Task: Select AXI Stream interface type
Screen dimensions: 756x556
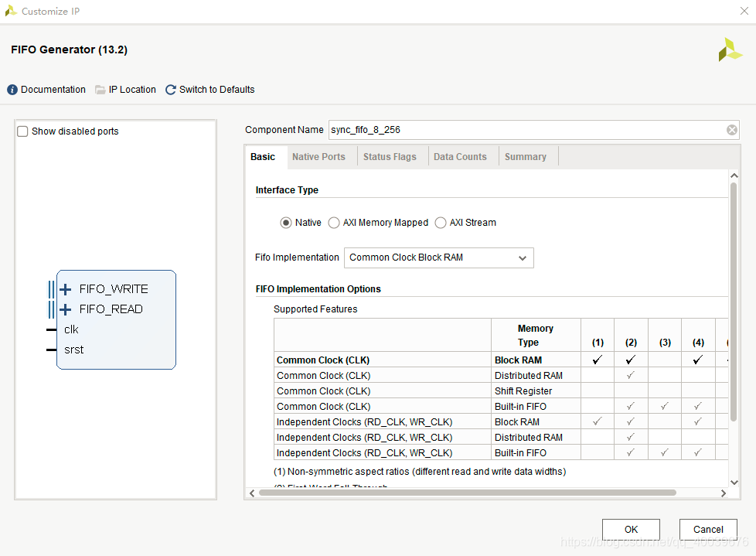Action: point(440,223)
